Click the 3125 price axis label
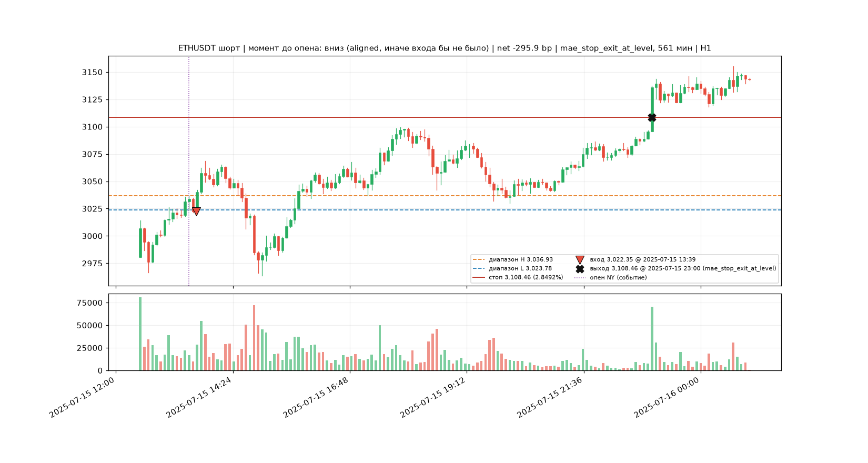This screenshot has width=868, height=463. (92, 100)
